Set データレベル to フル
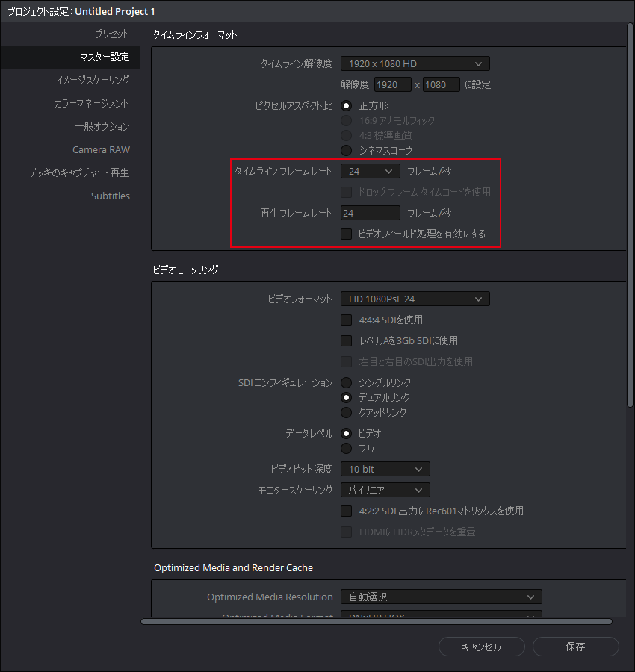 [347, 449]
